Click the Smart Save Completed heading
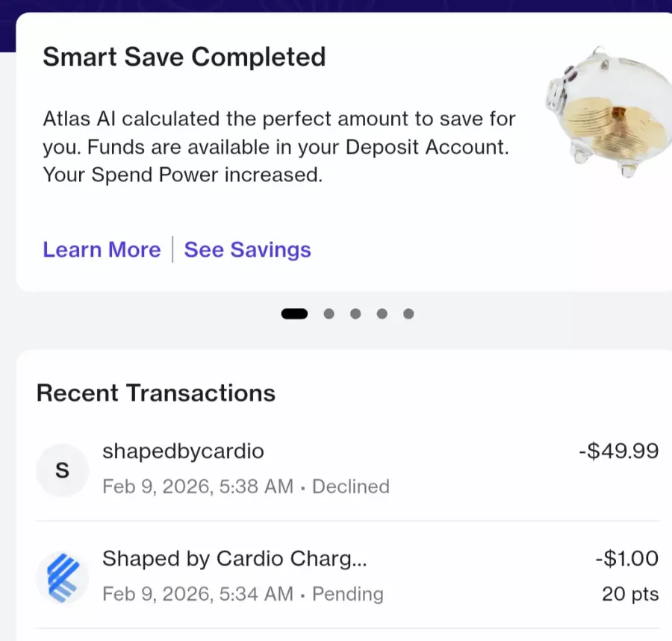 click(184, 57)
